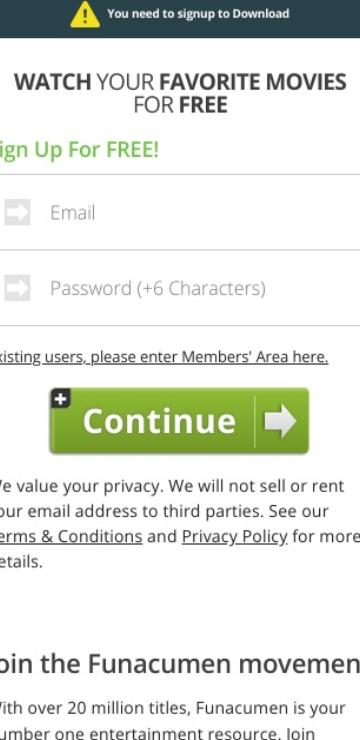Viewport: 360px width, 740px height.
Task: Click the 'WATCH YOUR FAVORITE MOVIES' headline
Action: (180, 82)
